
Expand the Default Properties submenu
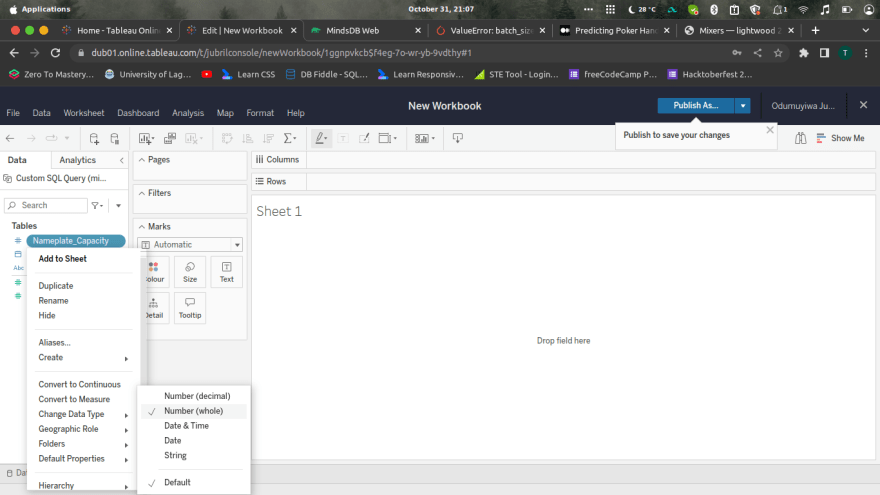point(83,459)
